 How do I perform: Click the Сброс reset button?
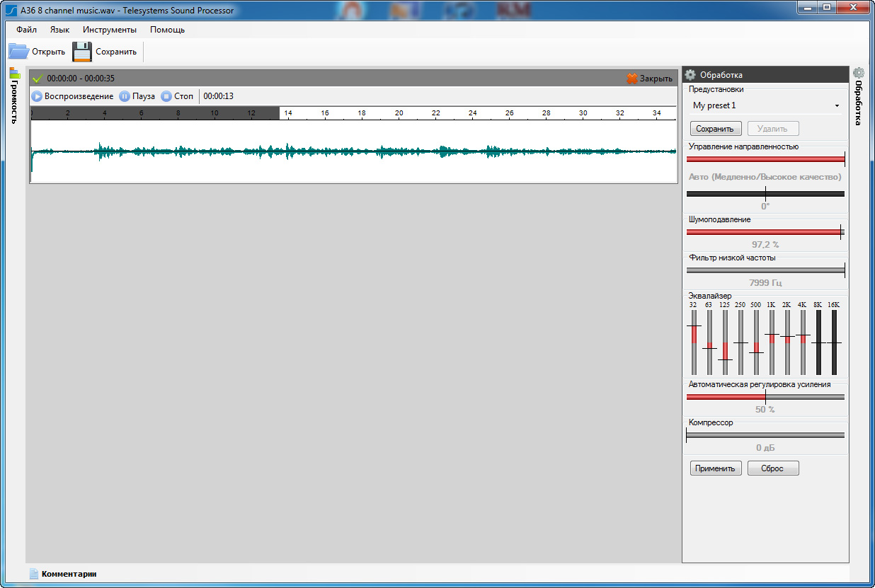point(772,468)
